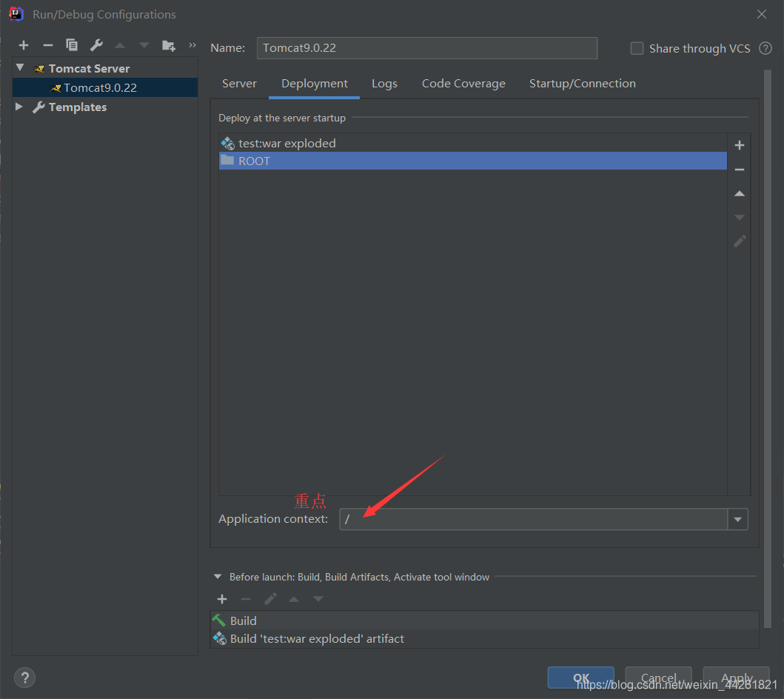Select the Deployment tab
784x699 pixels.
314,84
